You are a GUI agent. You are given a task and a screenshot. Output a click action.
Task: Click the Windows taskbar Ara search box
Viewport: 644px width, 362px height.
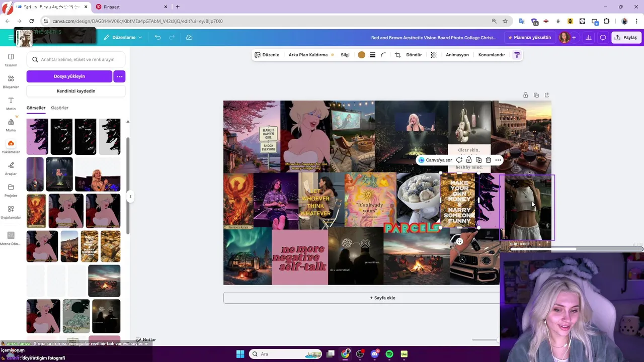[286, 354]
